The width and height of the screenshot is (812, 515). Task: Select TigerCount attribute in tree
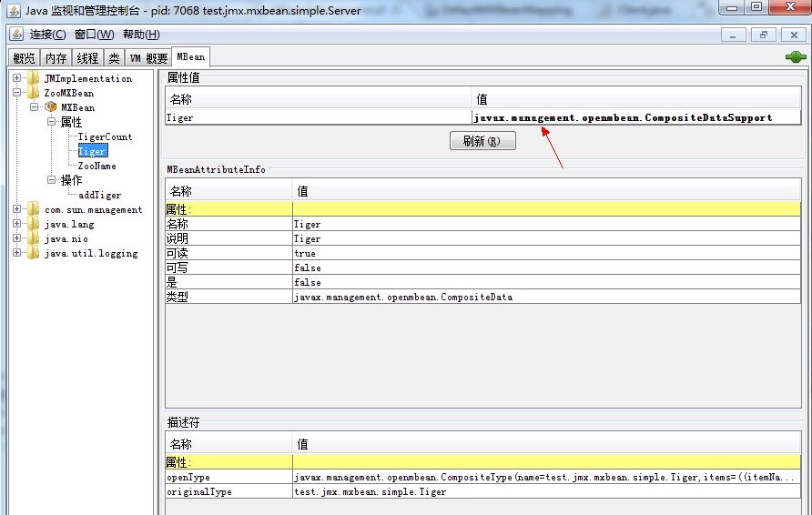[105, 136]
